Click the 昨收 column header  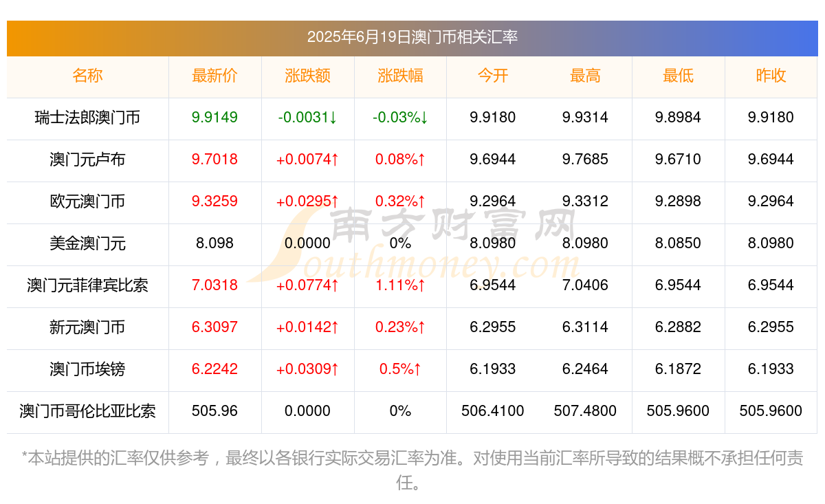[x=771, y=76]
